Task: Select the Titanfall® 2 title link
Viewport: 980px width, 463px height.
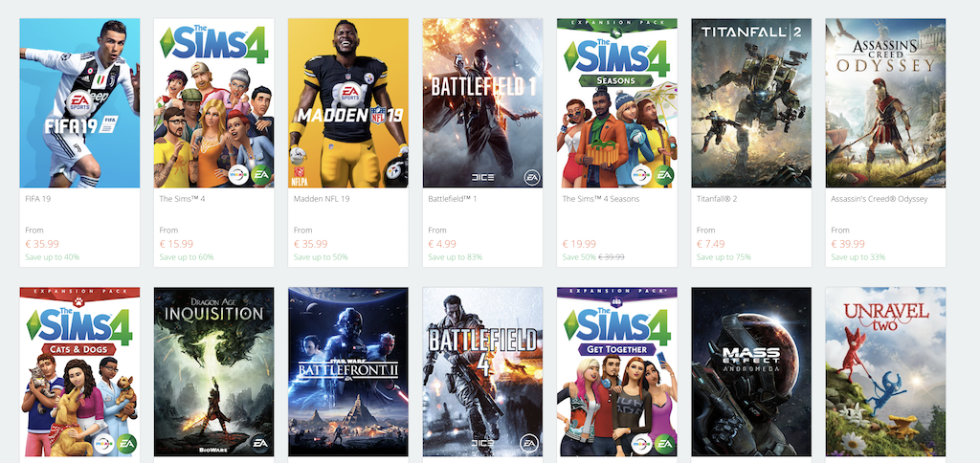Action: 716,199
